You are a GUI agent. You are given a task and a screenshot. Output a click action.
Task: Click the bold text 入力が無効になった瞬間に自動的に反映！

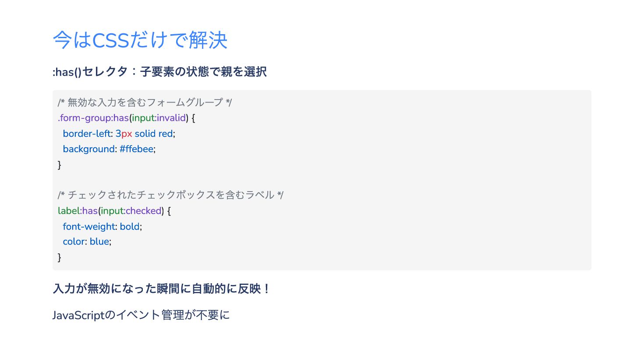point(161,288)
